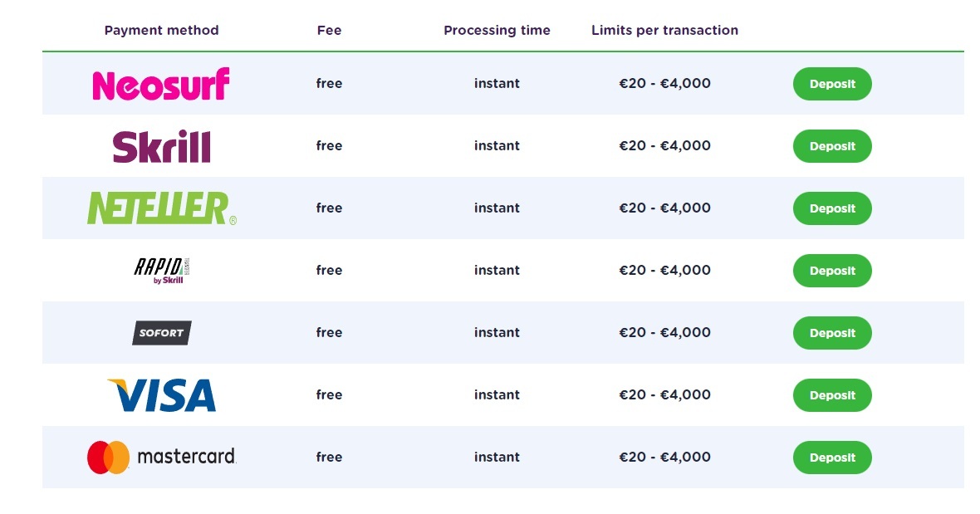
Task: Click the Neosurf logo
Action: click(161, 85)
